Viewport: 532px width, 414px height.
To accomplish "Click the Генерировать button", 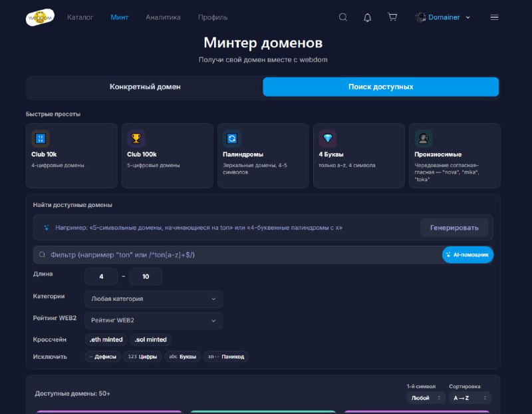I will click(x=454, y=228).
